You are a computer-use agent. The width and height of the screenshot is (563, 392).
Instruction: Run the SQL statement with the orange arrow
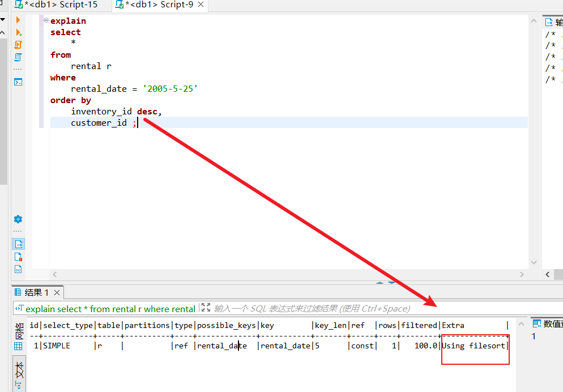click(18, 20)
